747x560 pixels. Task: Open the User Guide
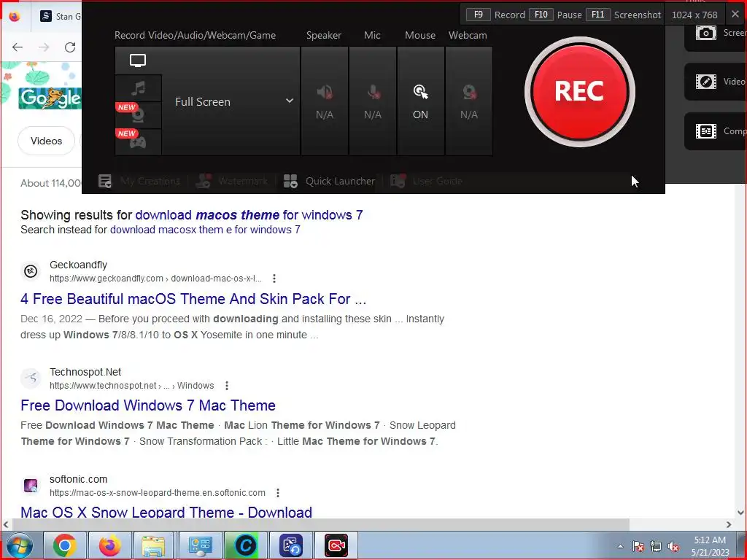tap(426, 181)
